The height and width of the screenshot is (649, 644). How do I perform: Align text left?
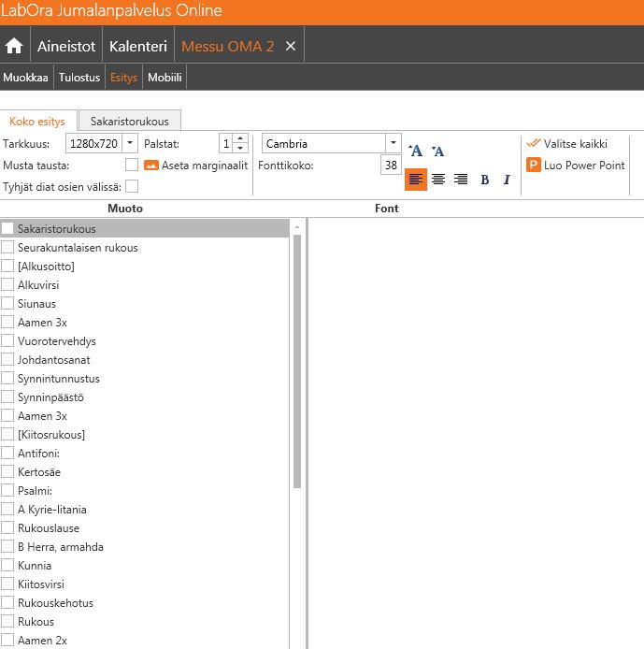coord(416,180)
